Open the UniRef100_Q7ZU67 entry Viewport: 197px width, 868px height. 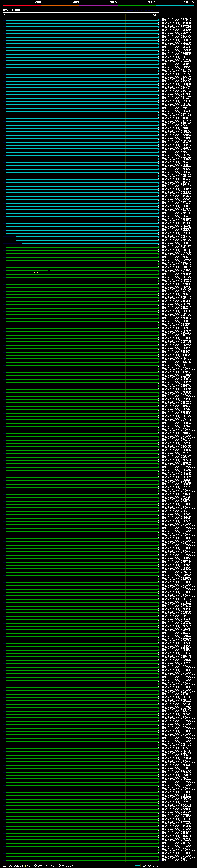177,640
